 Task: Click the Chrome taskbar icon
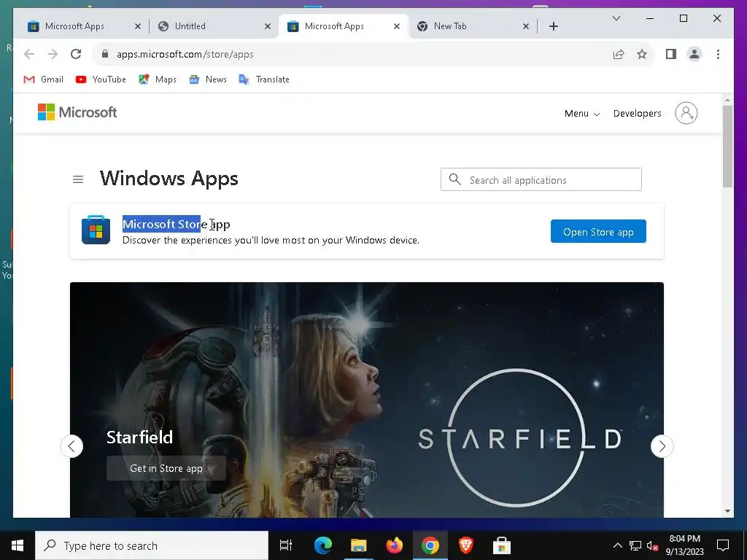click(x=430, y=545)
